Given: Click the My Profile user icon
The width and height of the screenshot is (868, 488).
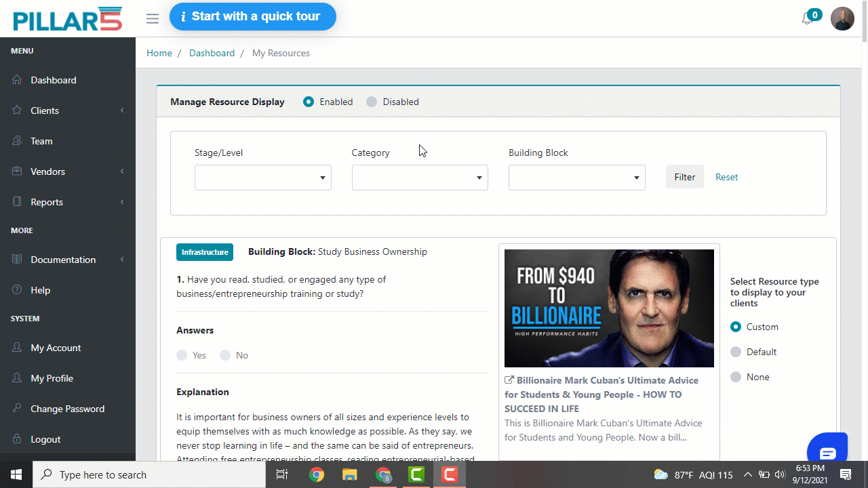Looking at the screenshot, I should (x=17, y=378).
